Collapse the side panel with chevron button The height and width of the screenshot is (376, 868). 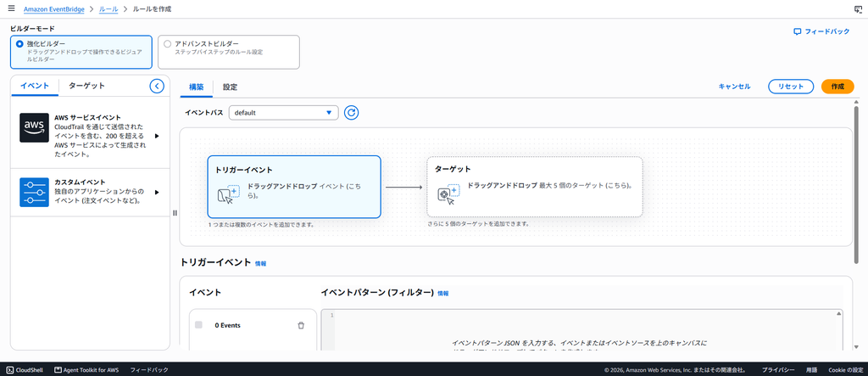157,86
